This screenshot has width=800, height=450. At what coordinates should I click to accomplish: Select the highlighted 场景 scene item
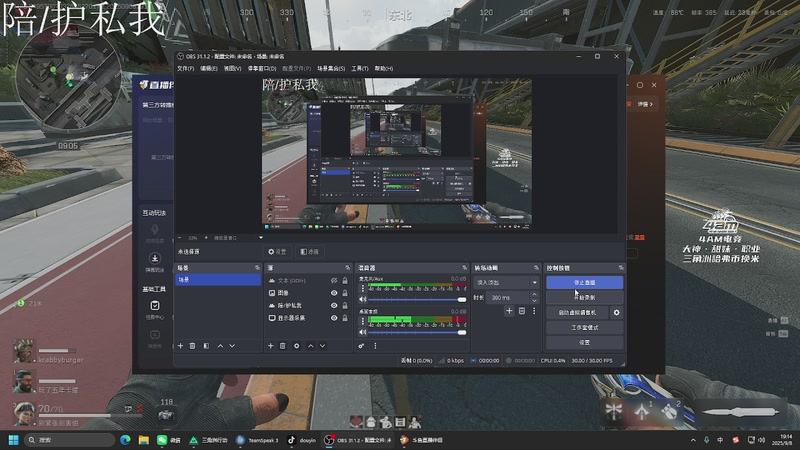[218, 280]
